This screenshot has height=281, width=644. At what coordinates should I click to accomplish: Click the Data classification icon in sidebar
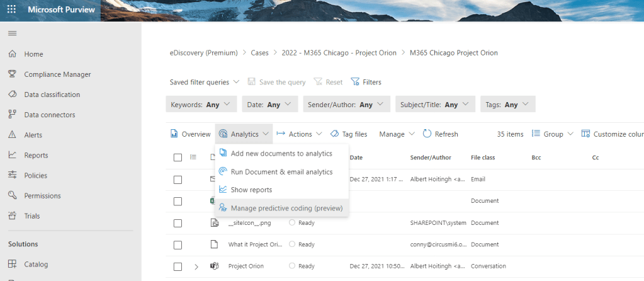click(12, 95)
